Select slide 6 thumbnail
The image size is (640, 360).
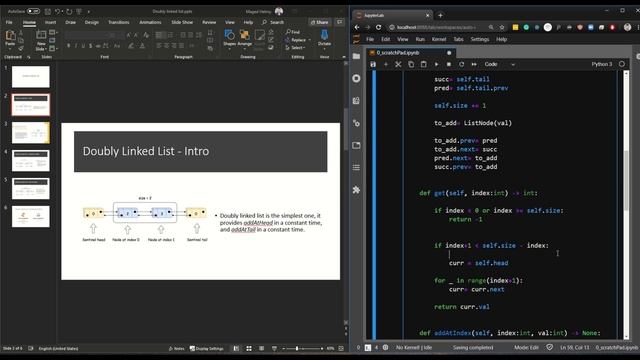click(x=31, y=216)
